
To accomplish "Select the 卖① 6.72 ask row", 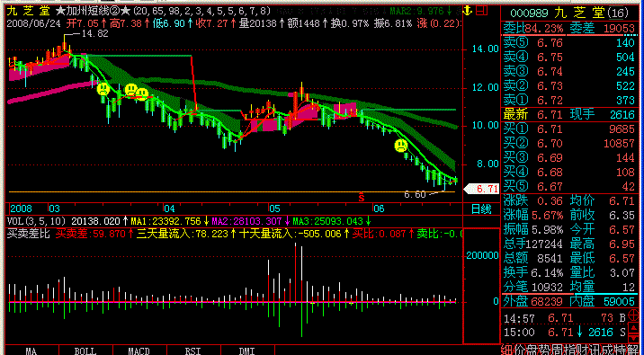I will pos(569,100).
